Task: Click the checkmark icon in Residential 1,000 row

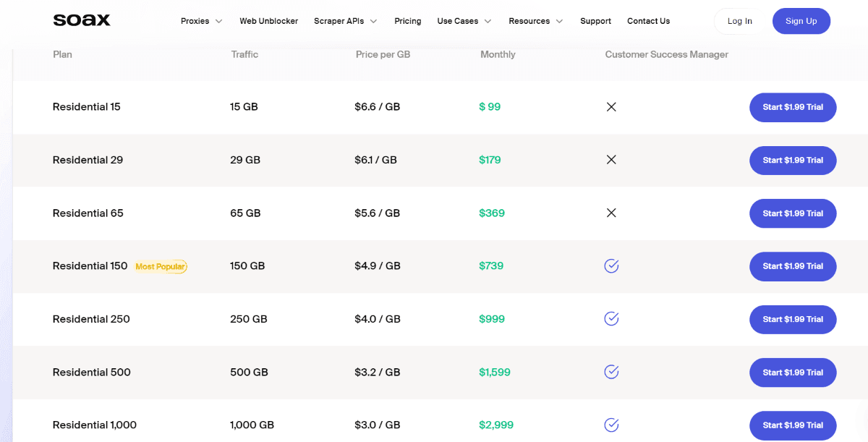Action: coord(611,425)
